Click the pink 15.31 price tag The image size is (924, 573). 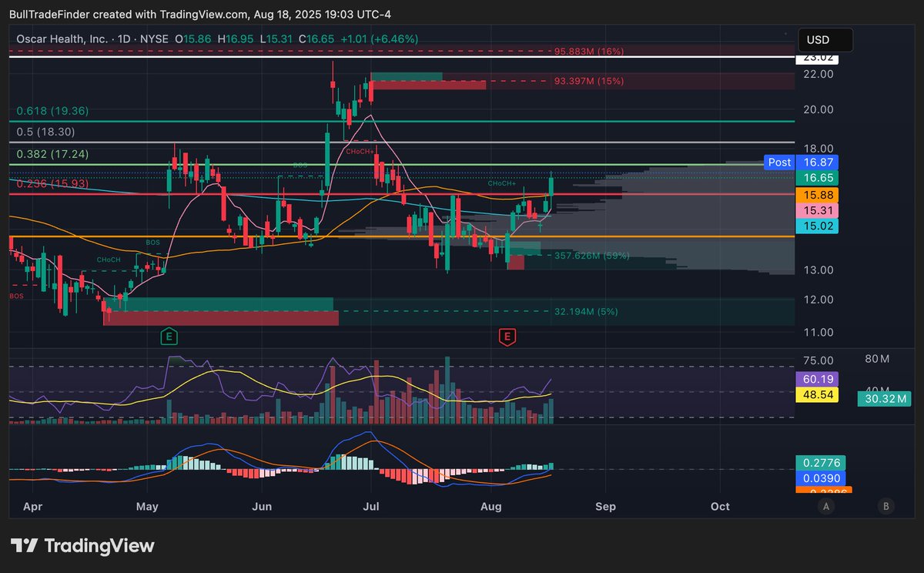817,210
